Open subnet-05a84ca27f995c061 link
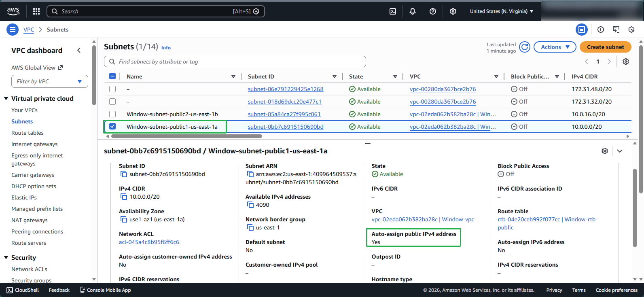 pyautogui.click(x=284, y=114)
